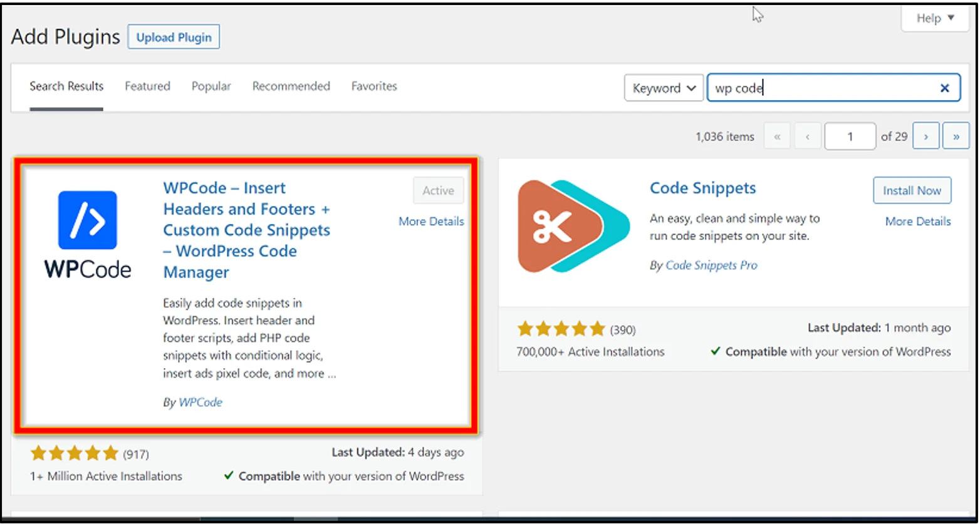Click the previous page arrow button
980x524 pixels.
[x=807, y=136]
